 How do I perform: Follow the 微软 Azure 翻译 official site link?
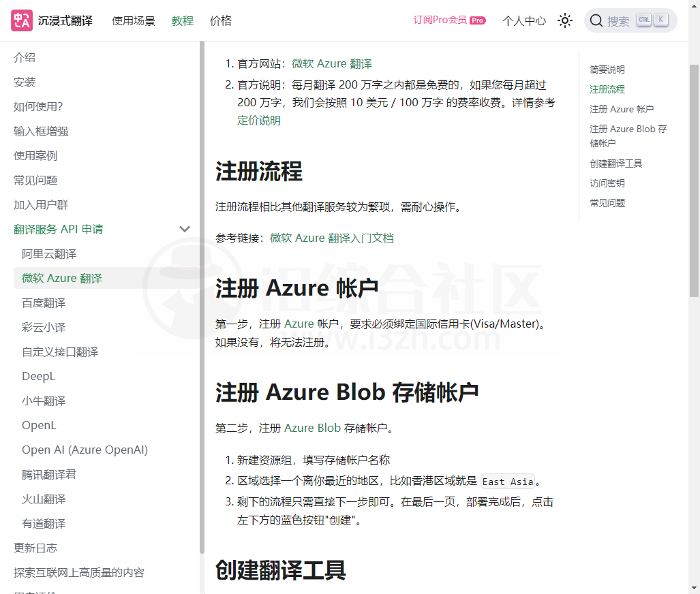332,64
